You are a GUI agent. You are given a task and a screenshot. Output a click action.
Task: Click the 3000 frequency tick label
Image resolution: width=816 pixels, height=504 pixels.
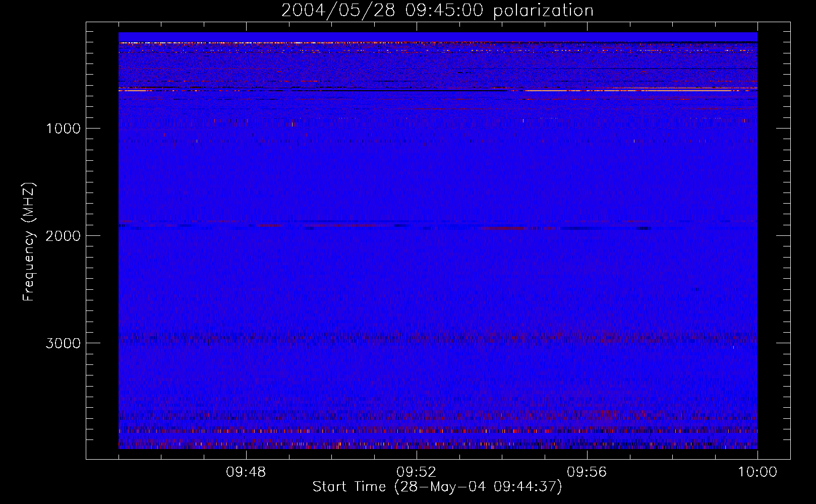click(64, 343)
